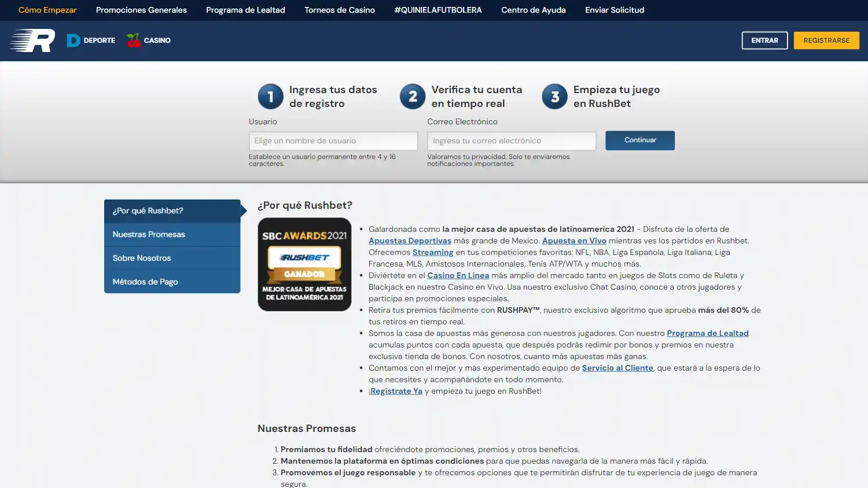Click the '¿Por qué Rushbet?' content heading

tap(305, 205)
